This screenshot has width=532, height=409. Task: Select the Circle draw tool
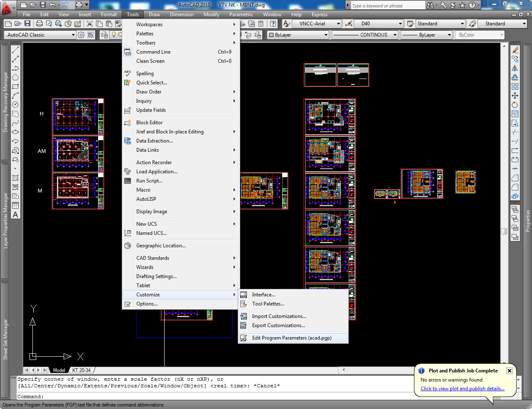(x=15, y=105)
